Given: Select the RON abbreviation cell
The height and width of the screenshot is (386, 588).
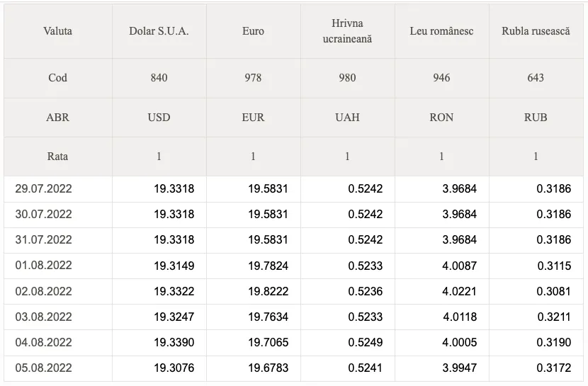Looking at the screenshot, I should click(441, 118).
